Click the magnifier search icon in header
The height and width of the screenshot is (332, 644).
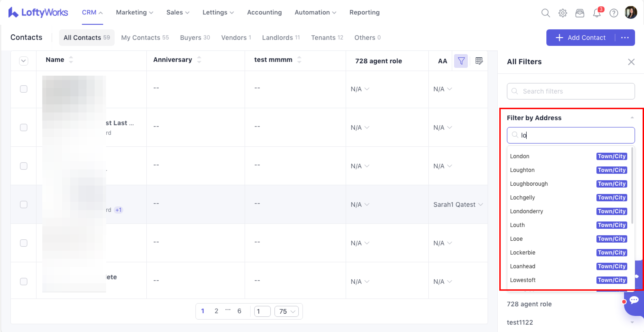[x=545, y=13]
